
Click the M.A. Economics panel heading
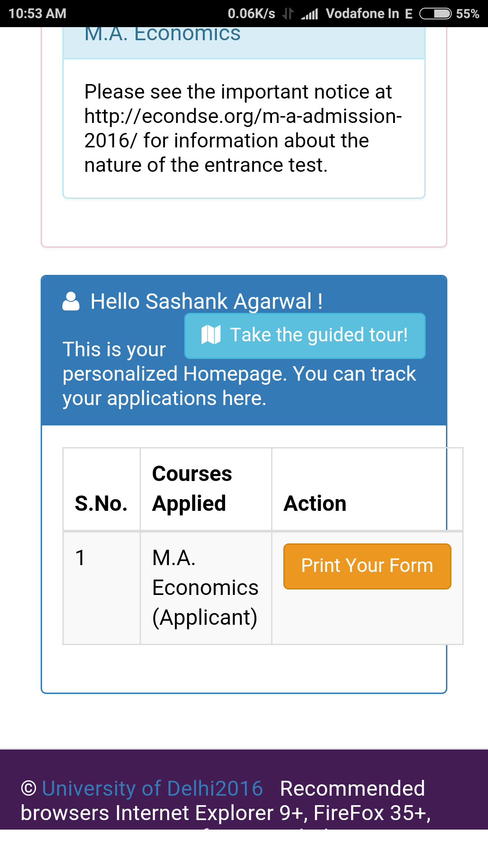[x=163, y=34]
